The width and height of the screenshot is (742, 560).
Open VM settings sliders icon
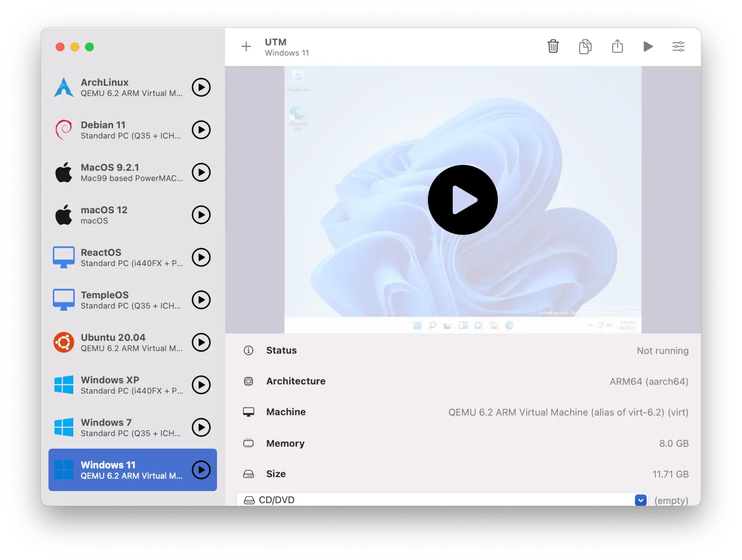pos(678,46)
